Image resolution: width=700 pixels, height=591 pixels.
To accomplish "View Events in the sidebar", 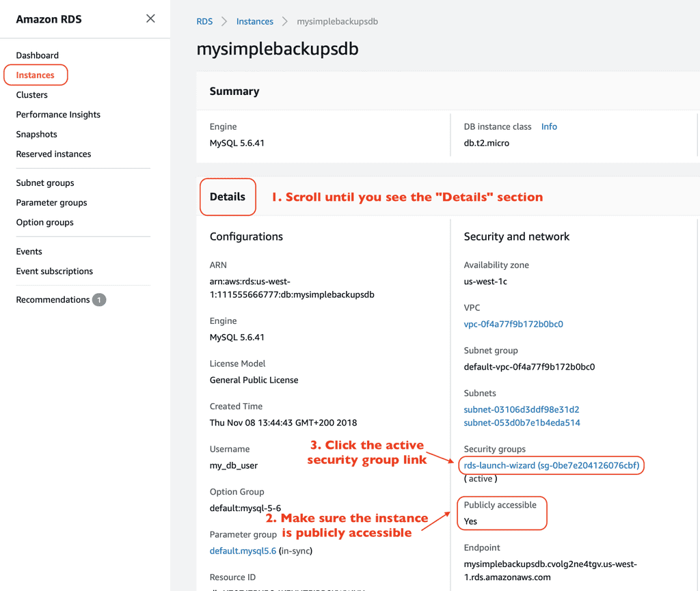I will 29,251.
